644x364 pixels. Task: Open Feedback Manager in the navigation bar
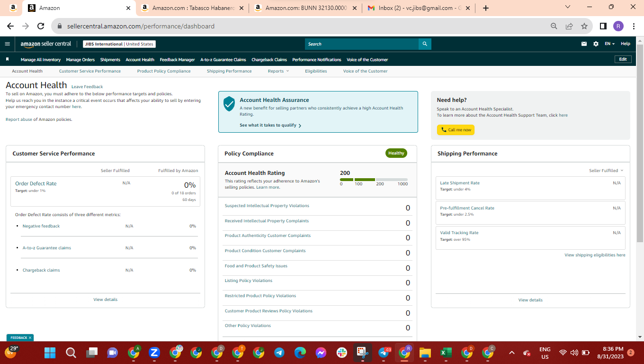coord(178,60)
